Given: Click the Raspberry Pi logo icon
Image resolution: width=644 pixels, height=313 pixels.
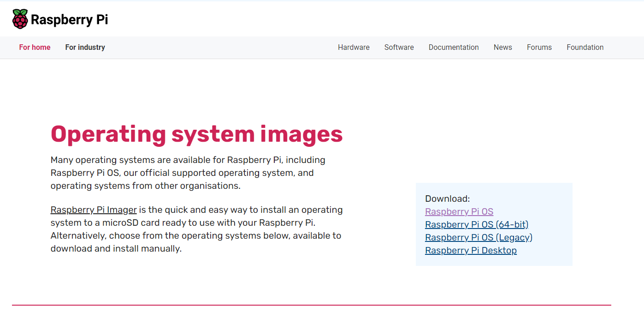Looking at the screenshot, I should point(20,19).
